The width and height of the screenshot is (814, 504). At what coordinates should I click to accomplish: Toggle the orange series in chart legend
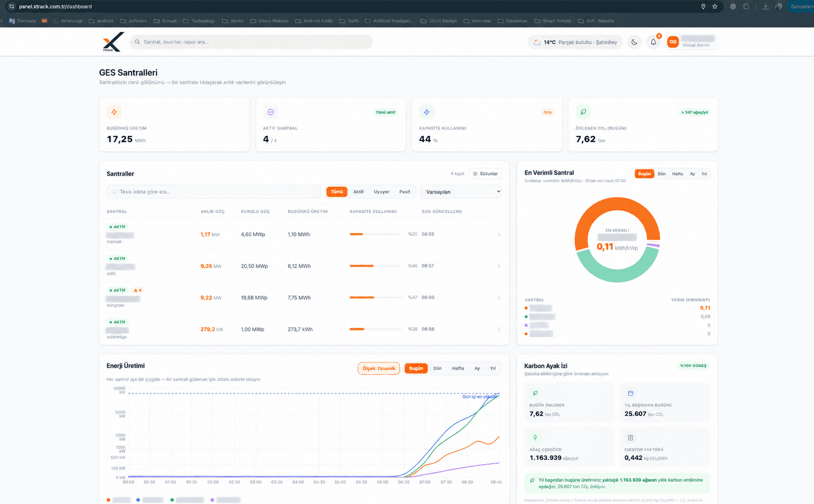point(119,500)
